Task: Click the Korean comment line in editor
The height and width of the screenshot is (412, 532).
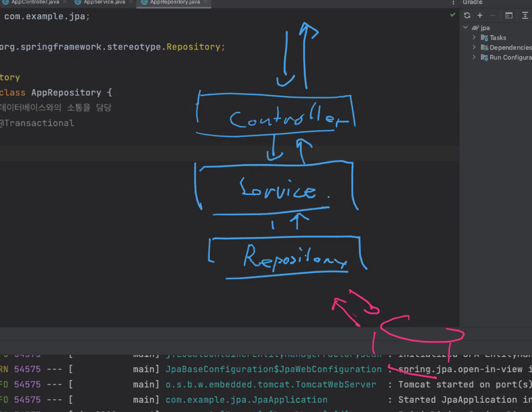Action: coord(56,108)
